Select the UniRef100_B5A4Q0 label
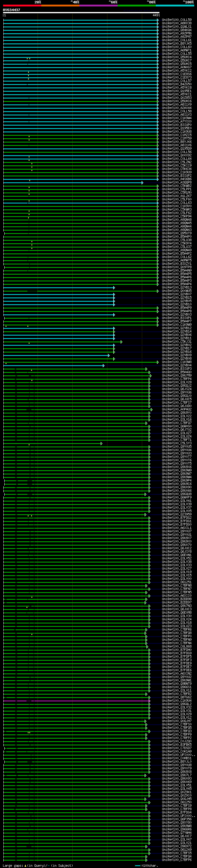The width and height of the screenshot is (197, 868). coord(177,372)
